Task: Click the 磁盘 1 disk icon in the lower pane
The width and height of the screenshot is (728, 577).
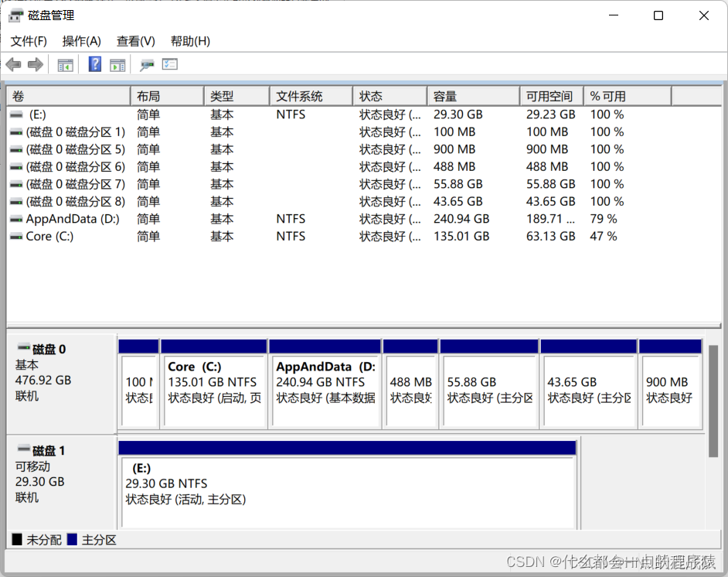Action: (24, 449)
